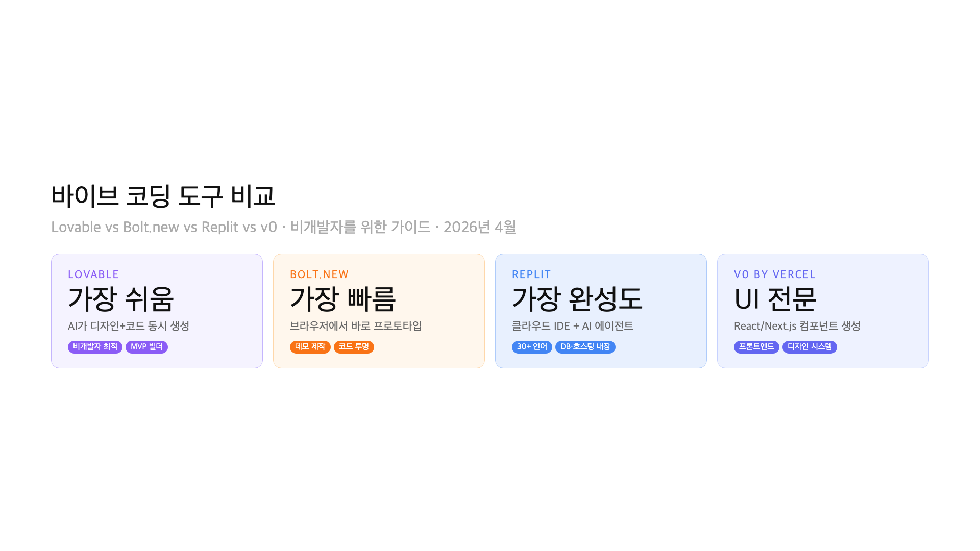Click the 30+ 언어 tag

[532, 347]
